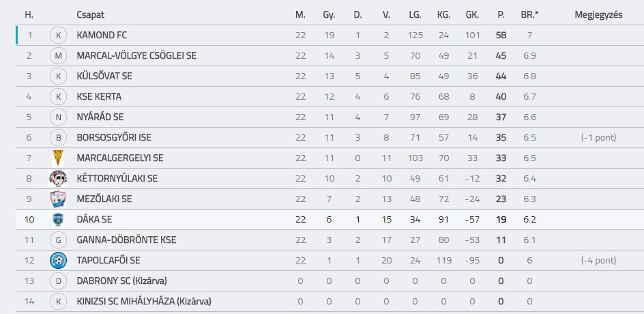Select the Kéttornyúlaki SE club logo

[x=58, y=179]
